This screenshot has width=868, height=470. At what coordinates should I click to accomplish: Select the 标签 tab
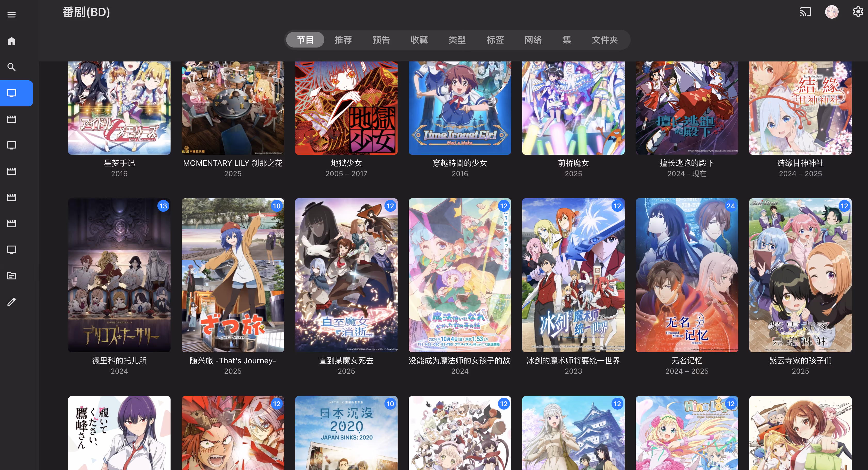pyautogui.click(x=495, y=40)
